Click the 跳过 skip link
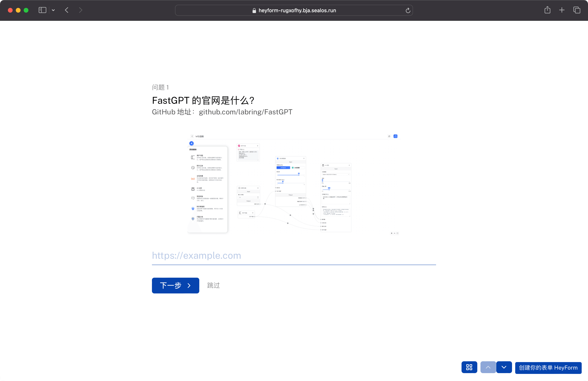 tap(213, 285)
